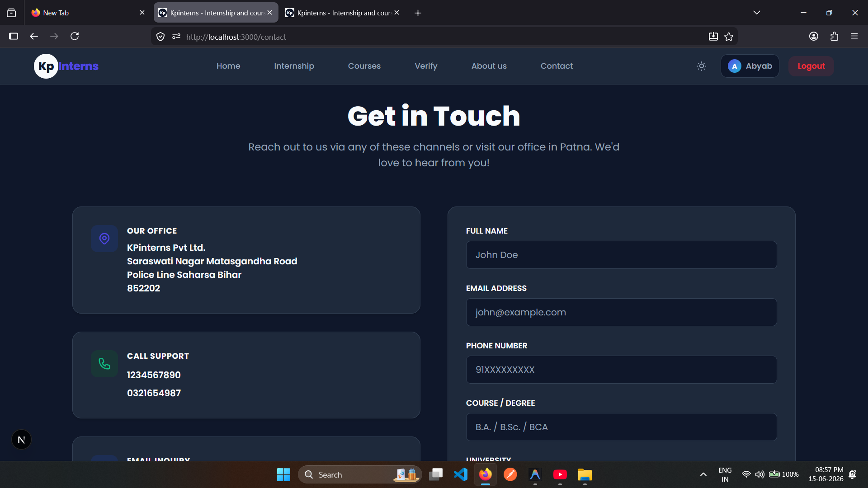Toggle the browser sidebar
868x488 pixels.
tap(14, 36)
